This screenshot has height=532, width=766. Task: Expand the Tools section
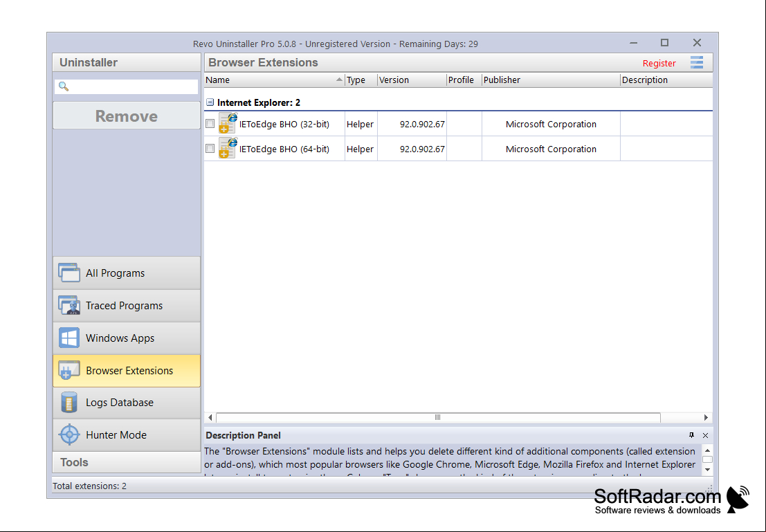[x=127, y=462]
